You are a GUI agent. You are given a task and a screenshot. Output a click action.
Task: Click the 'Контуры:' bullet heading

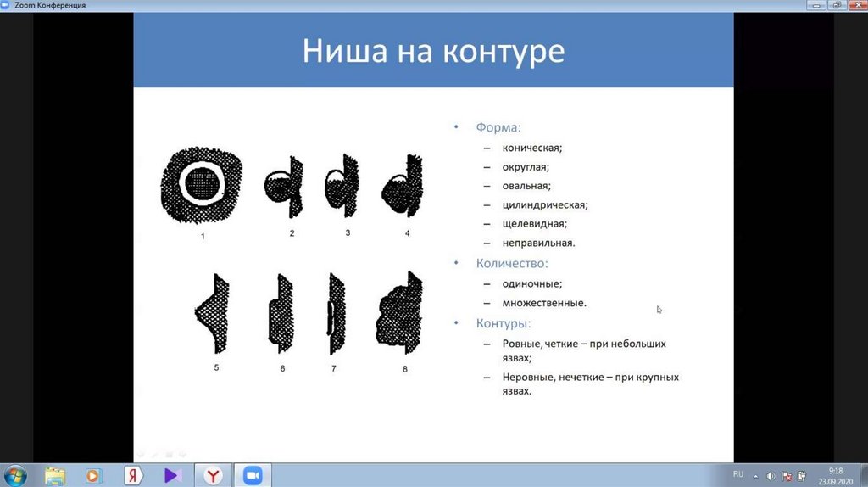(504, 323)
